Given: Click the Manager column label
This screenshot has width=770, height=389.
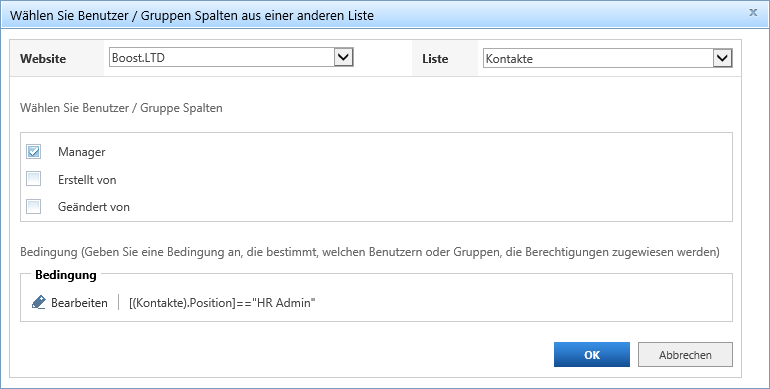Looking at the screenshot, I should point(82,152).
